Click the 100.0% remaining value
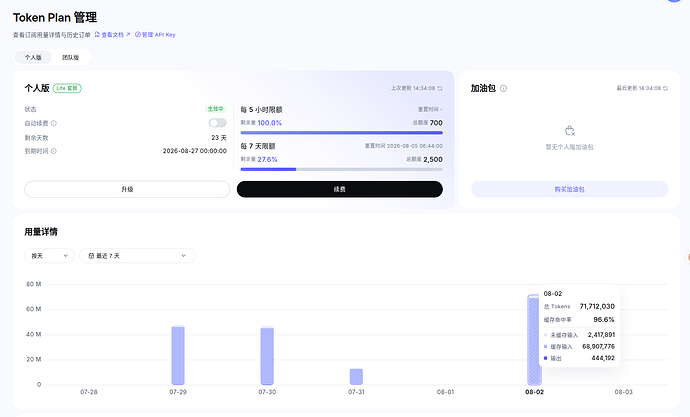This screenshot has height=417, width=690. pyautogui.click(x=269, y=123)
